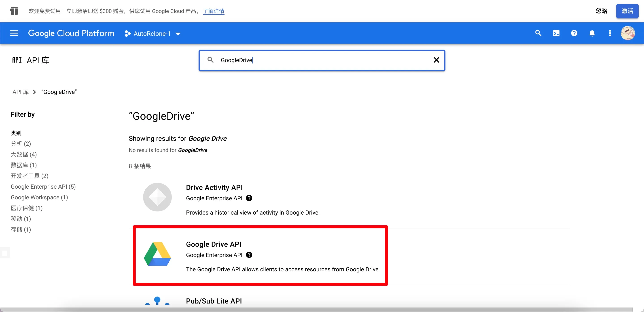Select the Drive Activity API result
The height and width of the screenshot is (312, 644).
pos(214,187)
